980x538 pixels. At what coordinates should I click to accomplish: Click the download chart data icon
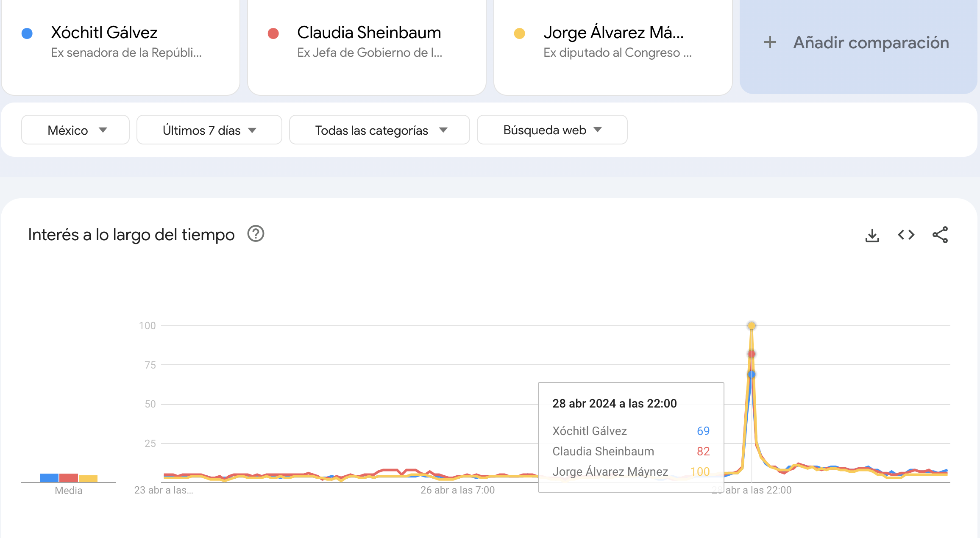[x=872, y=235]
